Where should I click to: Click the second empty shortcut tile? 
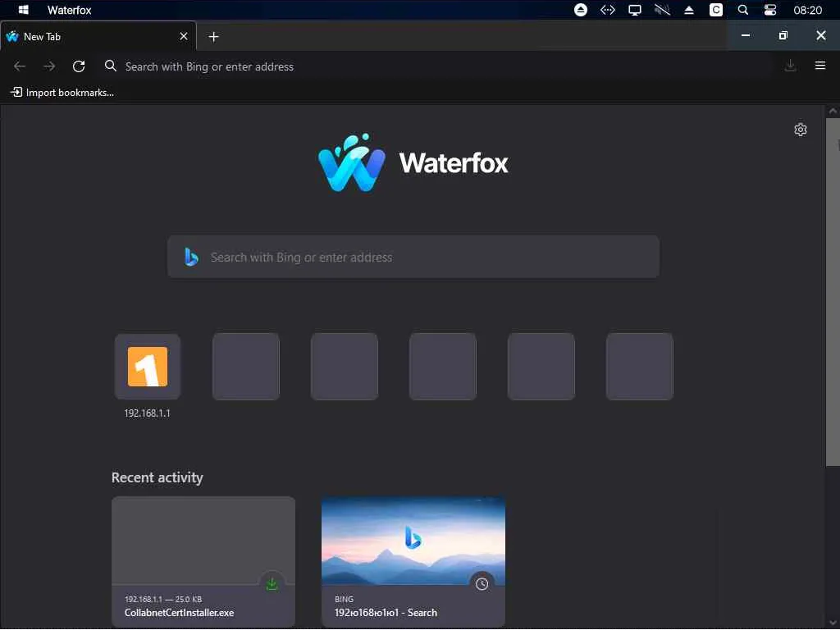point(246,367)
